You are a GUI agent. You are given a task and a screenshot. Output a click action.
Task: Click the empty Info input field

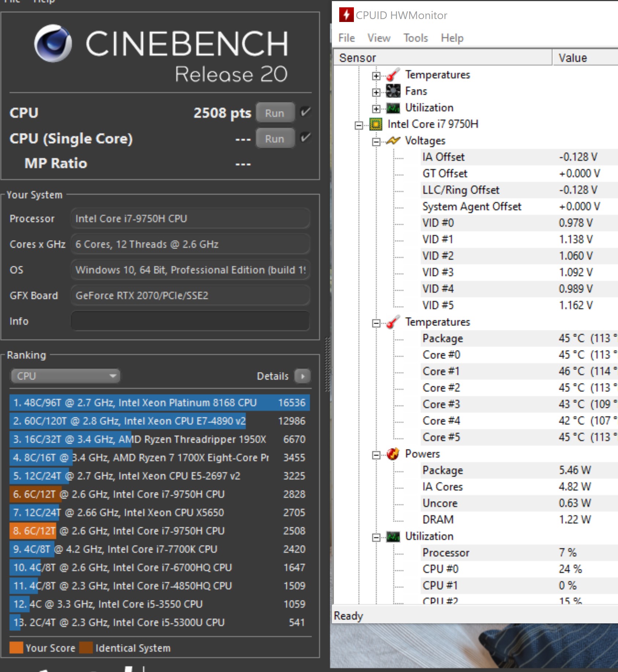coord(190,321)
